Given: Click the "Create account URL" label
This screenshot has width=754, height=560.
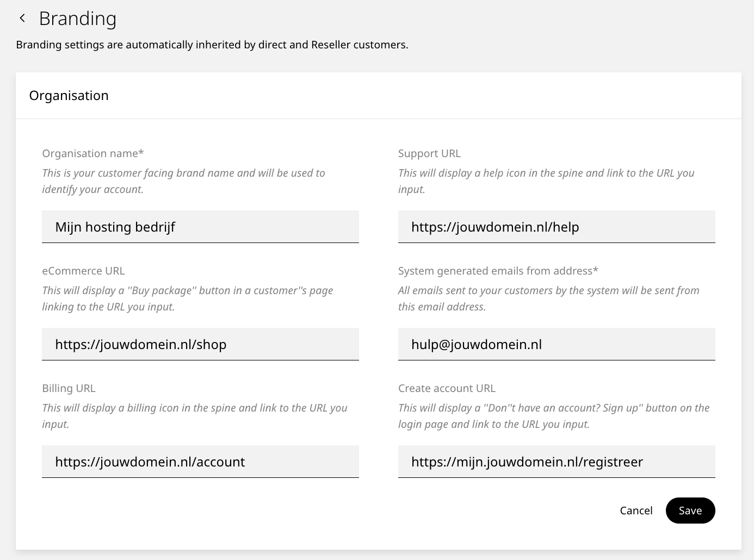Looking at the screenshot, I should tap(447, 388).
